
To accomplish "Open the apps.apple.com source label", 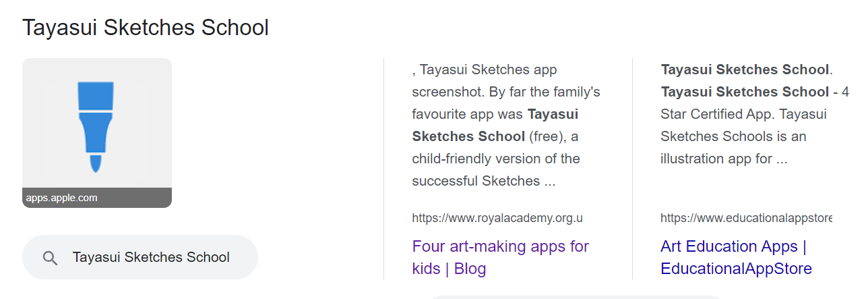I will click(x=62, y=198).
